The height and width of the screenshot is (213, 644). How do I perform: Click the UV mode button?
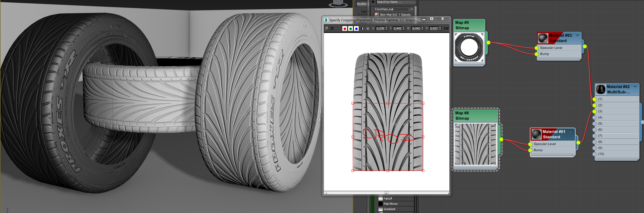coord(446,28)
